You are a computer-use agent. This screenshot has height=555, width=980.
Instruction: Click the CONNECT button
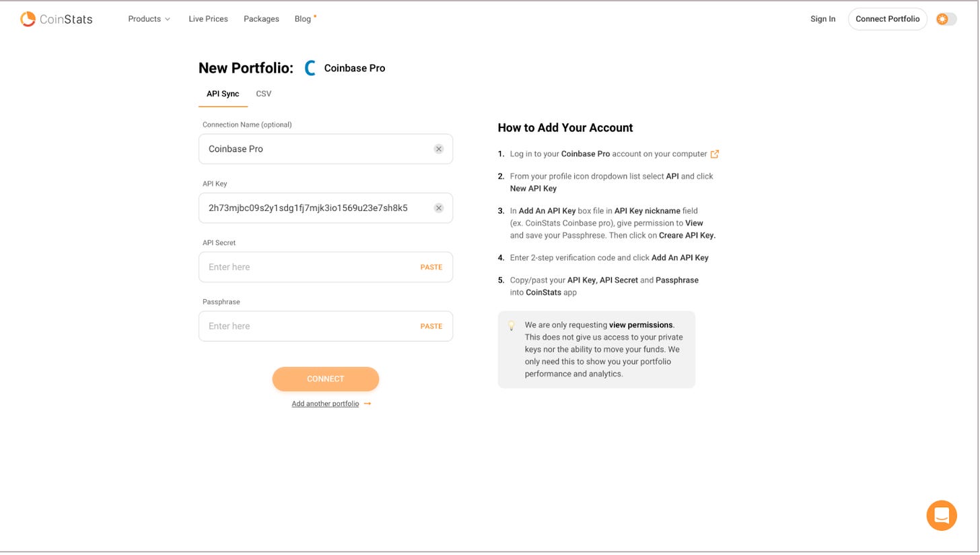pyautogui.click(x=326, y=379)
